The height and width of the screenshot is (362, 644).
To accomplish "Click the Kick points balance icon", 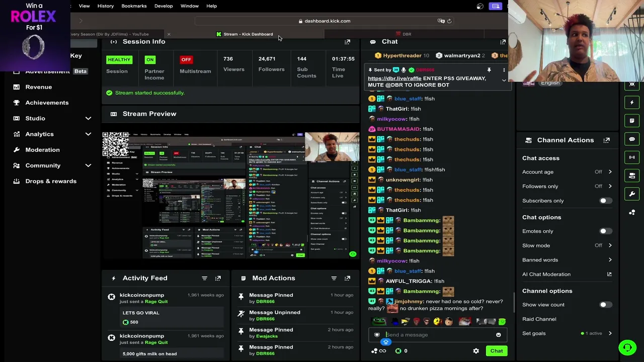I will (x=398, y=351).
